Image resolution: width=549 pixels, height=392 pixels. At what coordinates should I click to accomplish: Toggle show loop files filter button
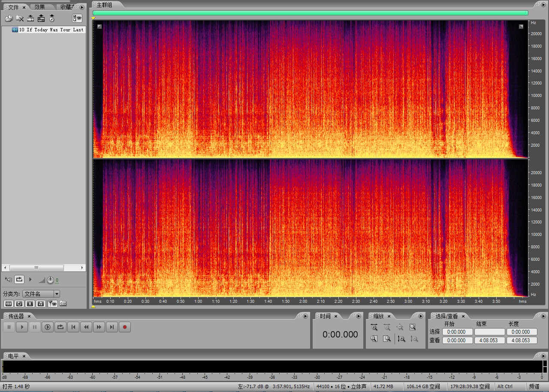[x=19, y=304]
